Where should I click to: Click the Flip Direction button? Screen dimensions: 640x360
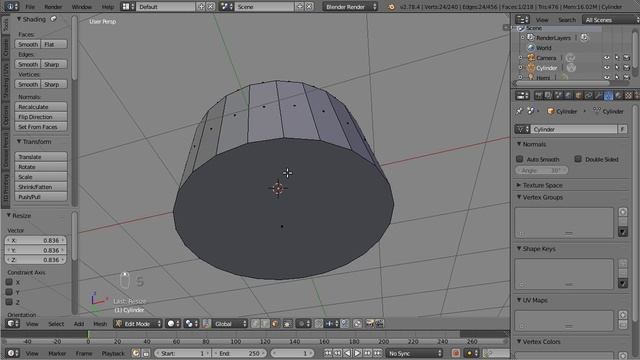point(41,117)
